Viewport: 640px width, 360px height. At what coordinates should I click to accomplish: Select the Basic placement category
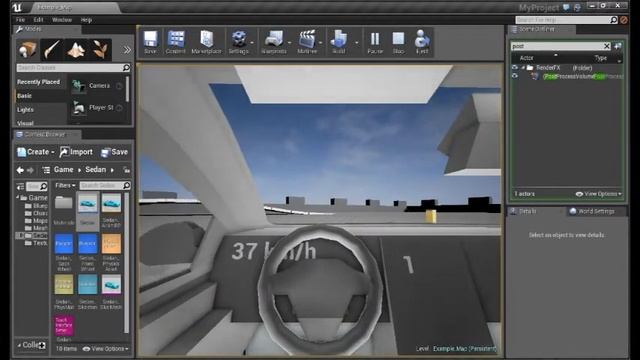click(x=24, y=96)
